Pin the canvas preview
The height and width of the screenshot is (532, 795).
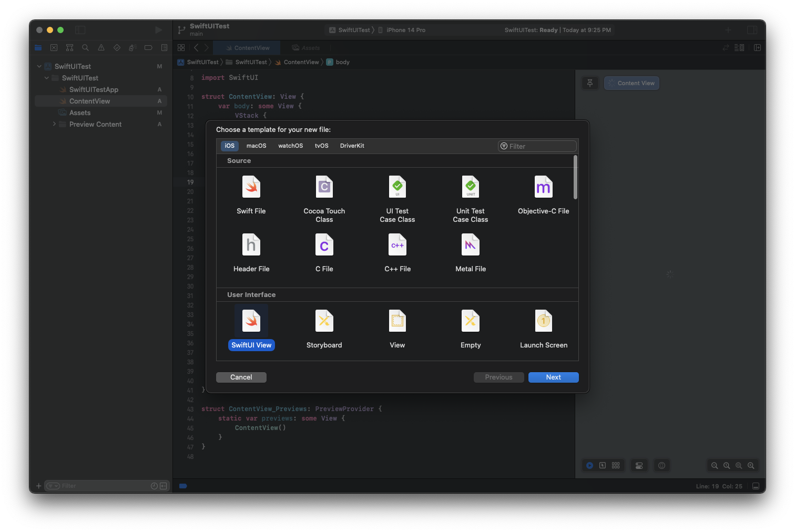point(590,83)
